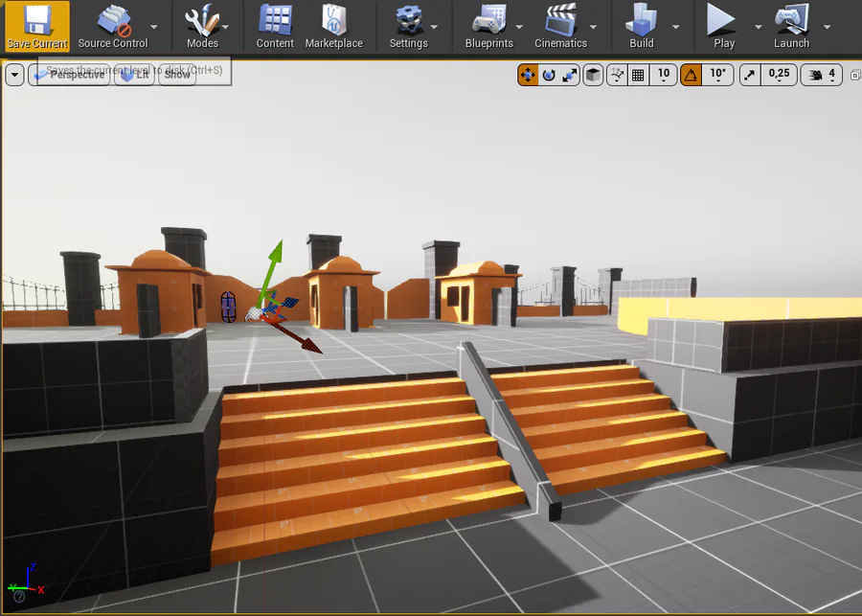Select the rotate gizmo mode
862x616 pixels.
(x=549, y=75)
